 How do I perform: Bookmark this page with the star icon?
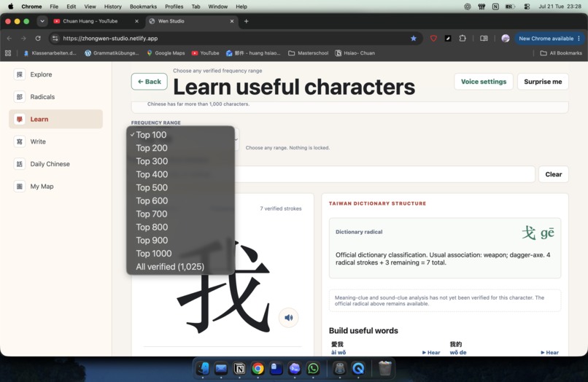click(x=413, y=38)
